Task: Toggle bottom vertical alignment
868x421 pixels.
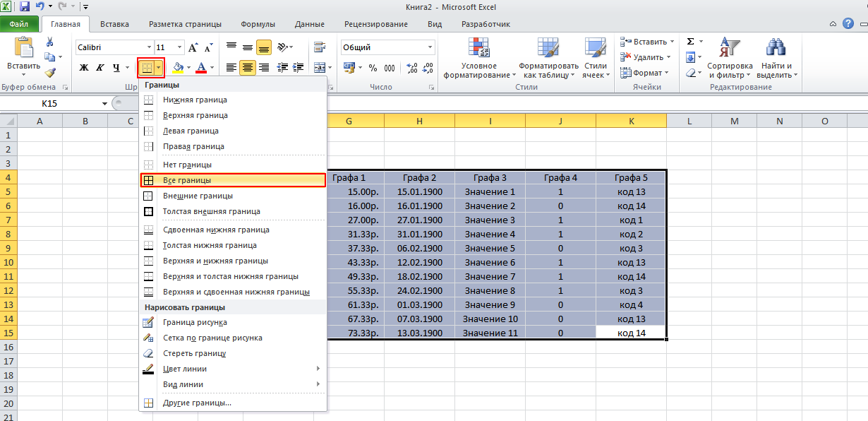Action: (x=264, y=47)
